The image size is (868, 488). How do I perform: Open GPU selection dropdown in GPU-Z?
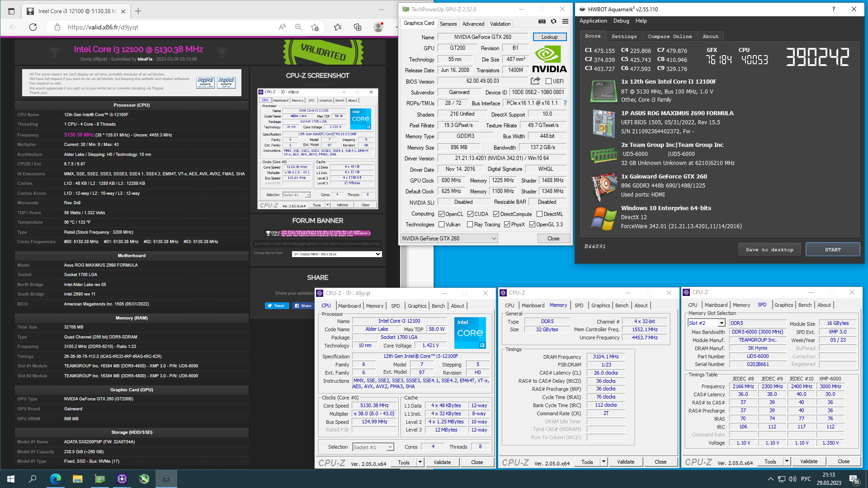click(x=449, y=239)
